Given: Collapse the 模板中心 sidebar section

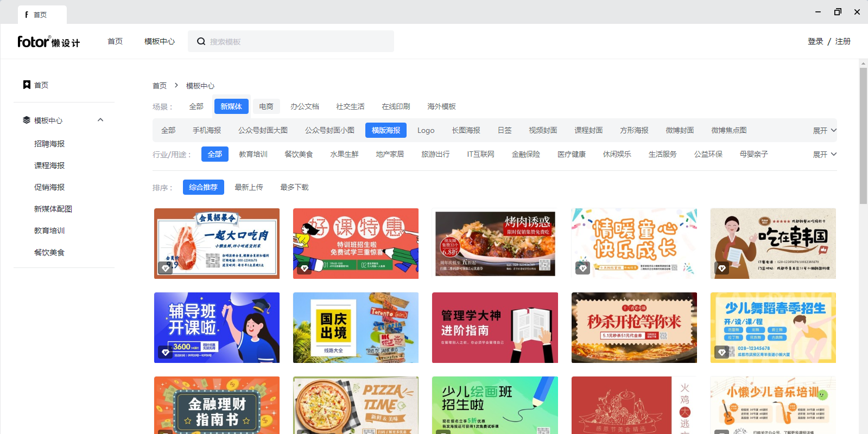Looking at the screenshot, I should pyautogui.click(x=100, y=120).
